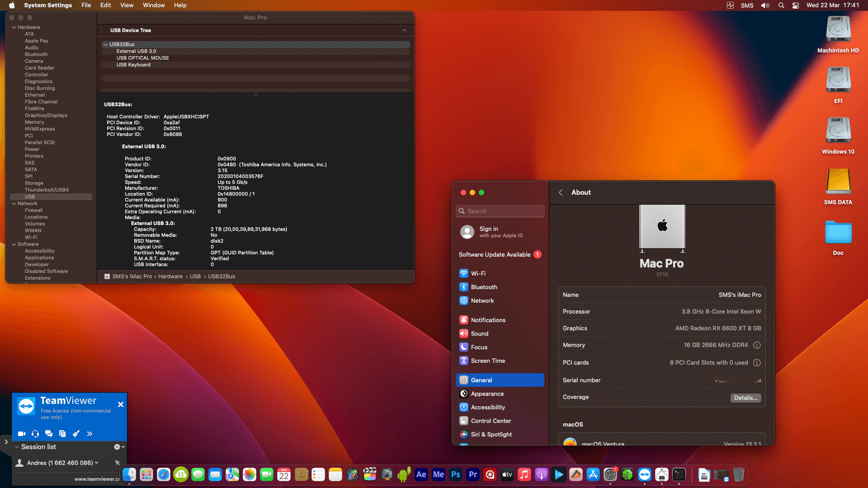Select Sound in System Settings sidebar
The width and height of the screenshot is (868, 488).
[x=480, y=333]
